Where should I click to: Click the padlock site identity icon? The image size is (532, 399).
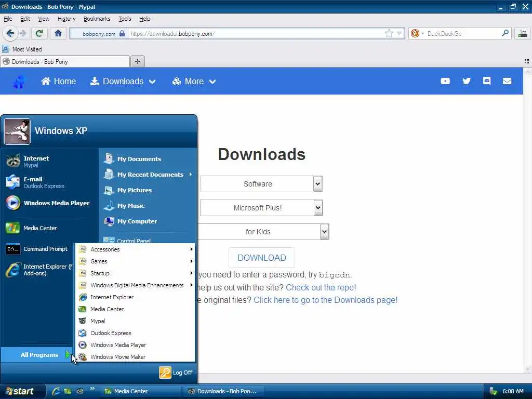coord(122,33)
